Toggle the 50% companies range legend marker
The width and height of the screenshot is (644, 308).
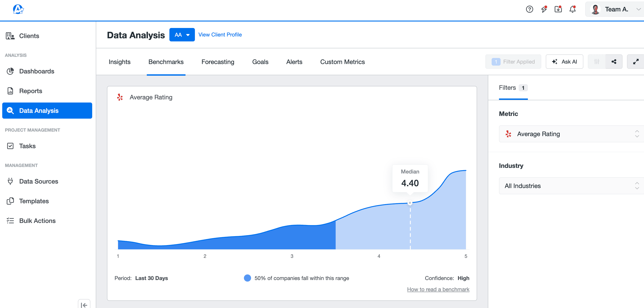click(x=247, y=278)
